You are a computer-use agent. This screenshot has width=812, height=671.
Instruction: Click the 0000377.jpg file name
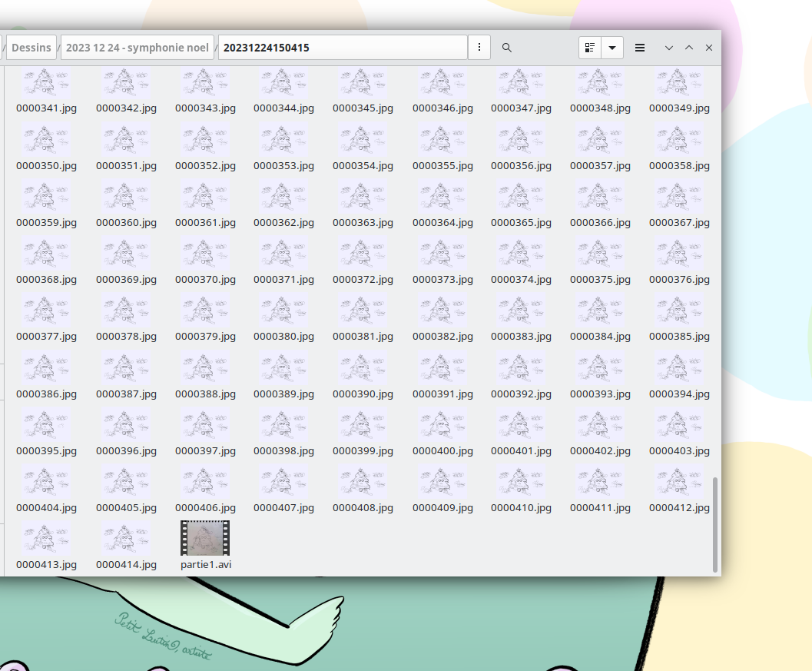coord(46,337)
